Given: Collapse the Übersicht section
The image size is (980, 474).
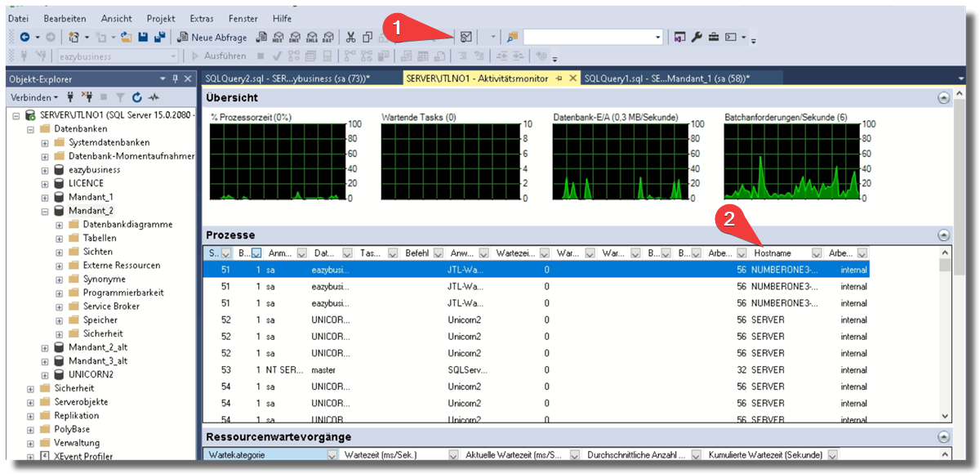Looking at the screenshot, I should (944, 97).
